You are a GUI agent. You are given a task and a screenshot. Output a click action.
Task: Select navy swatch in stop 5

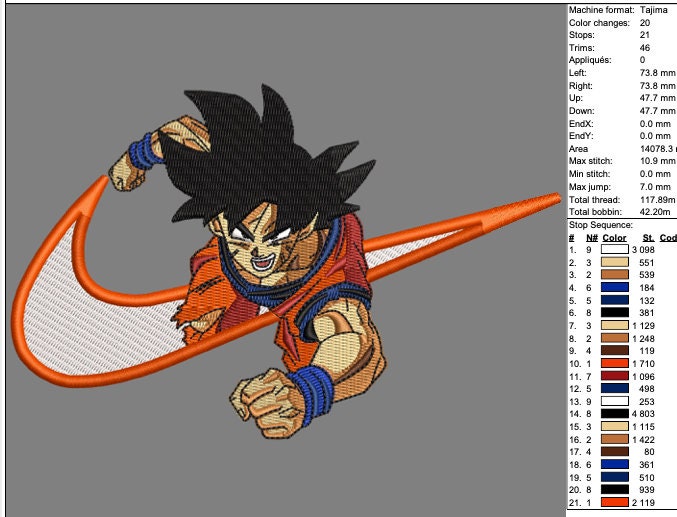[x=615, y=300]
